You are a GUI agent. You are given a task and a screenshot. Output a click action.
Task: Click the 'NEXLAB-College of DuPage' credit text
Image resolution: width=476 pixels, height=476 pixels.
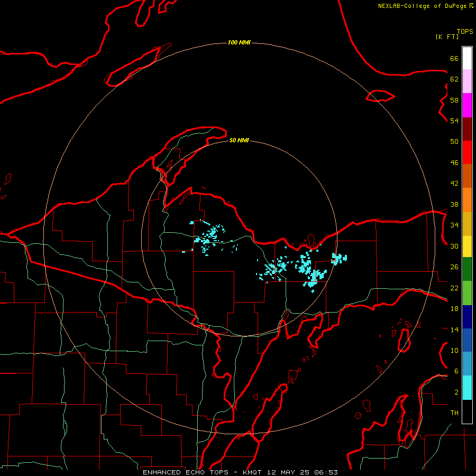pos(423,6)
